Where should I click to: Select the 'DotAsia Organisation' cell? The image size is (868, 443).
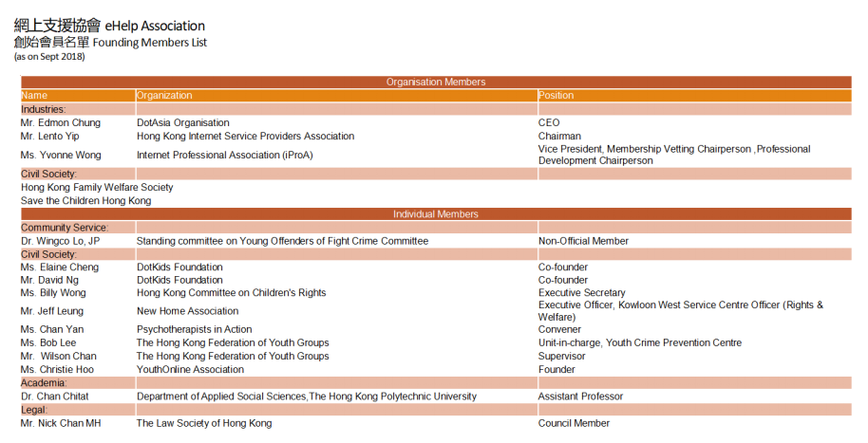(182, 122)
